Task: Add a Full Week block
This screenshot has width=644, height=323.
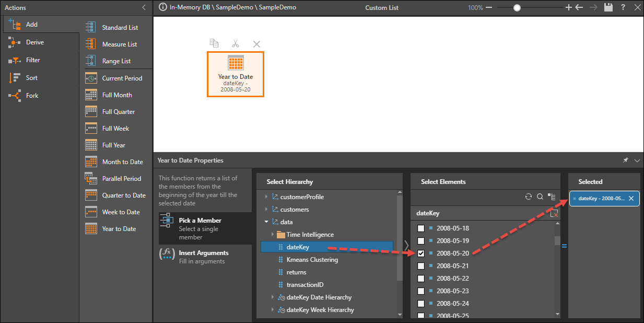Action: 116,129
